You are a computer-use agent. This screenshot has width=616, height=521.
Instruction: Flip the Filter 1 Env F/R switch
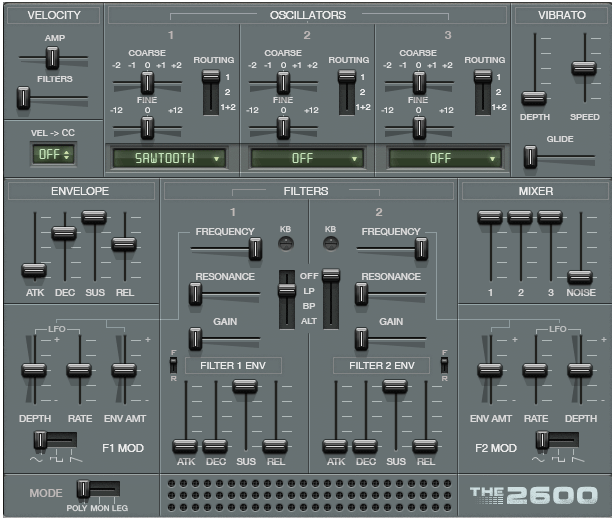pyautogui.click(x=173, y=365)
